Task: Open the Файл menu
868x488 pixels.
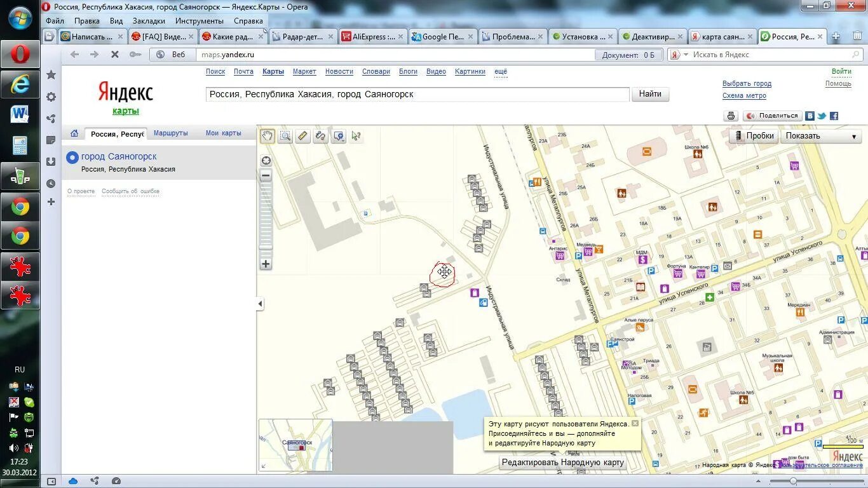Action: pyautogui.click(x=55, y=21)
